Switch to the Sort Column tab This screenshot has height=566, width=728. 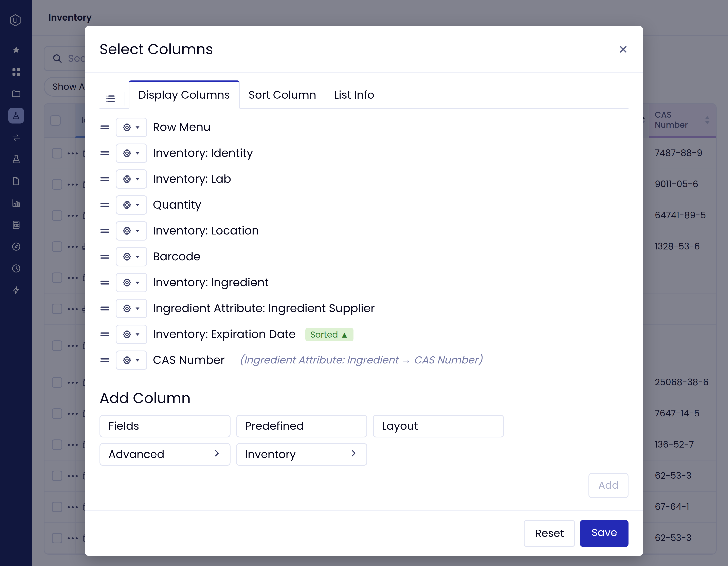(x=282, y=95)
